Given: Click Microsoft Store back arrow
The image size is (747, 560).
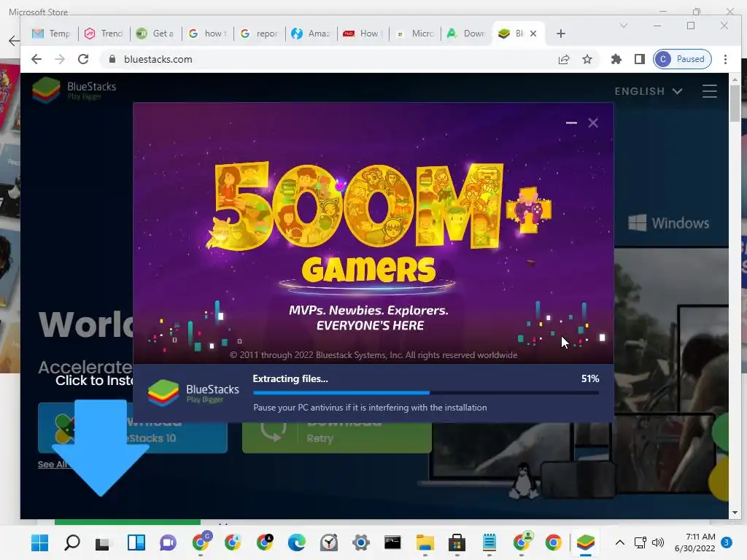Looking at the screenshot, I should 15,41.
